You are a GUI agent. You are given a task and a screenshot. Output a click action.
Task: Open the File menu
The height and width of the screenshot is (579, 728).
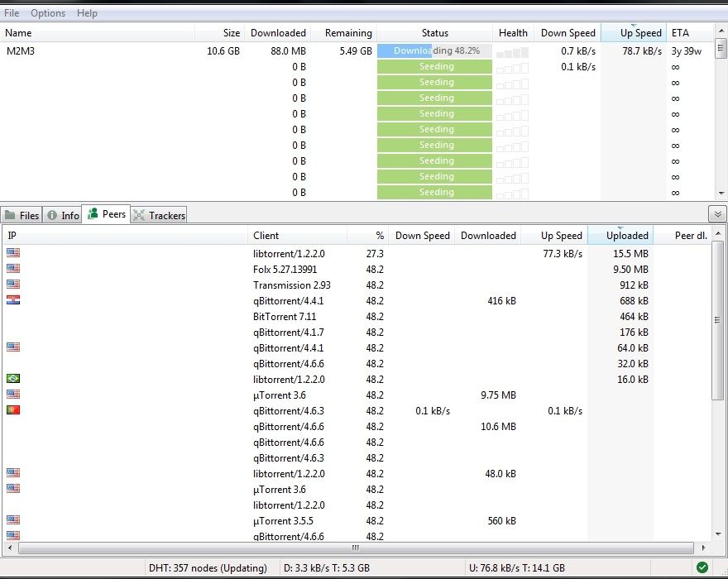[x=12, y=13]
